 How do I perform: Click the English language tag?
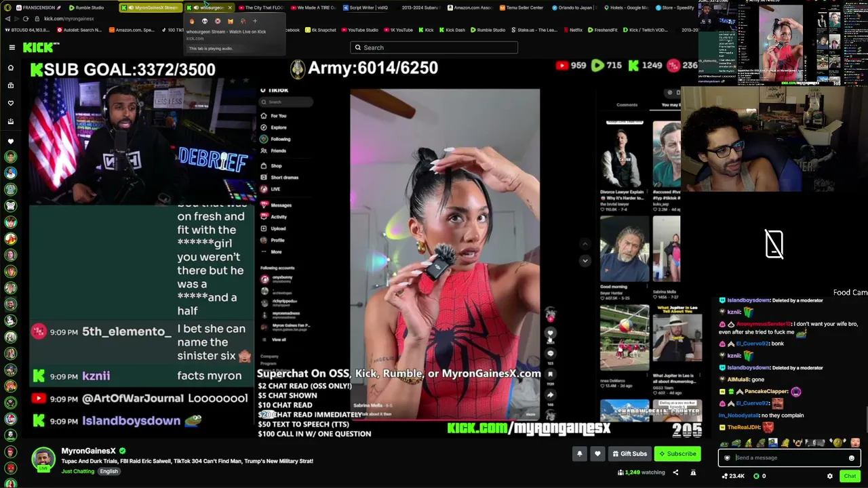point(108,471)
